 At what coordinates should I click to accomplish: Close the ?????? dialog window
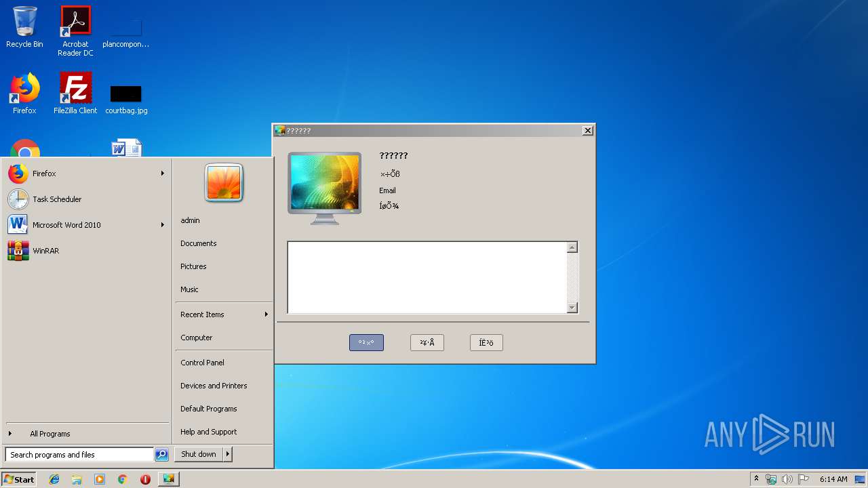pyautogui.click(x=588, y=130)
